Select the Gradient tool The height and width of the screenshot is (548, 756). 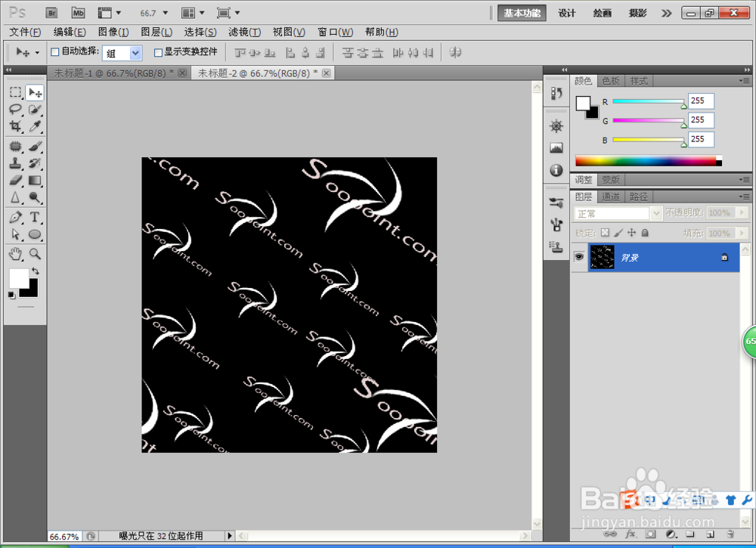(35, 180)
